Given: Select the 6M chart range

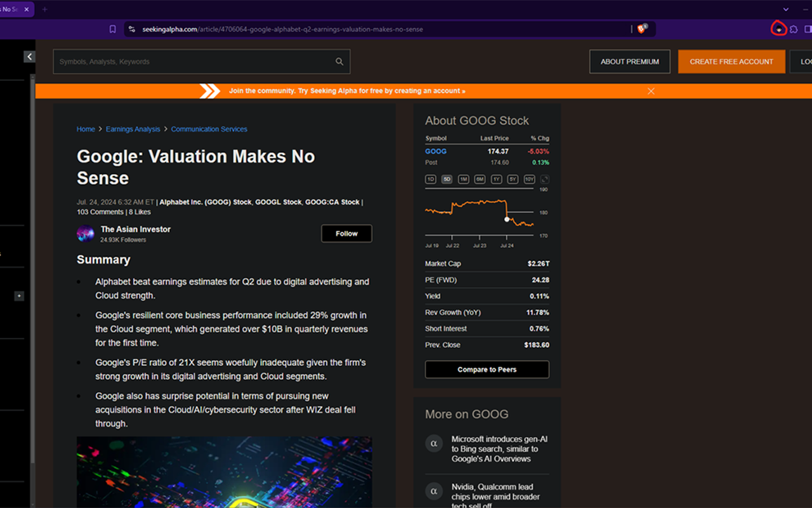Looking at the screenshot, I should click(x=480, y=180).
